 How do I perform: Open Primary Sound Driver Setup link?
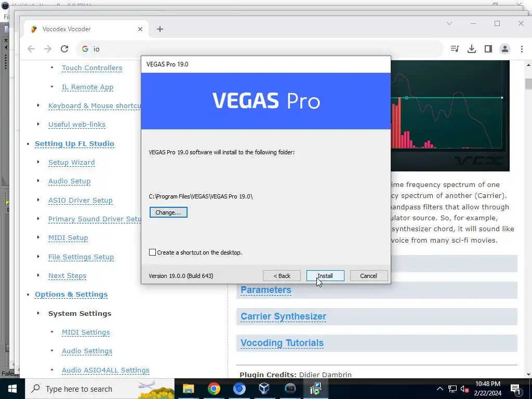(95, 219)
